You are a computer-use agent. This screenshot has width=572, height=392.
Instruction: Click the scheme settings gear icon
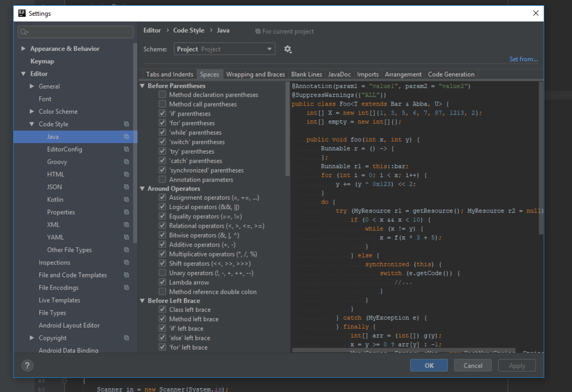288,49
